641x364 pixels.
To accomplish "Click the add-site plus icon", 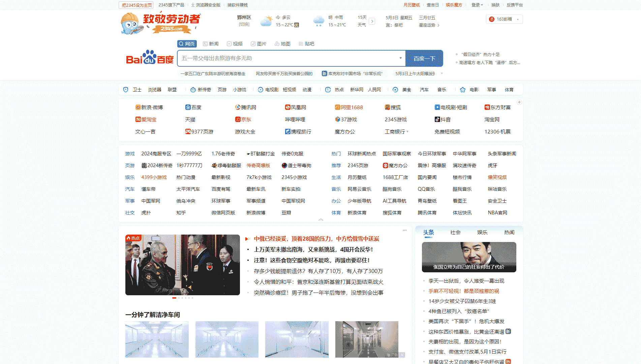I will coord(519,102).
